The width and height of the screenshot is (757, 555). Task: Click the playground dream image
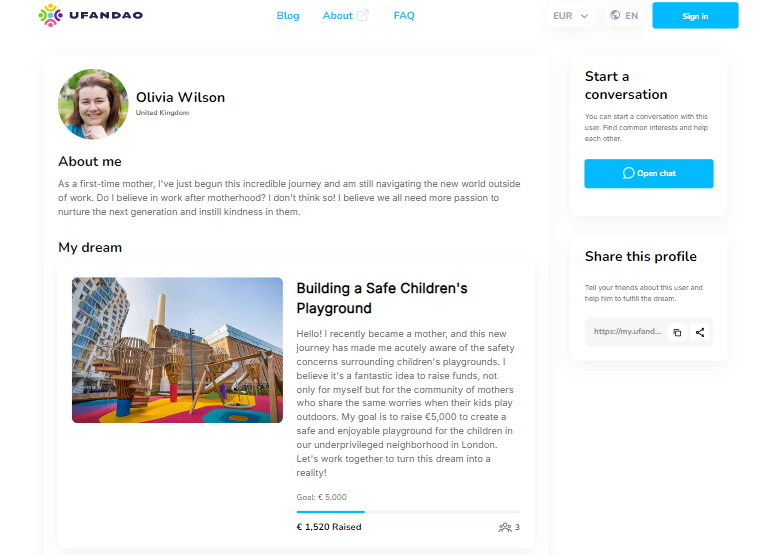177,350
